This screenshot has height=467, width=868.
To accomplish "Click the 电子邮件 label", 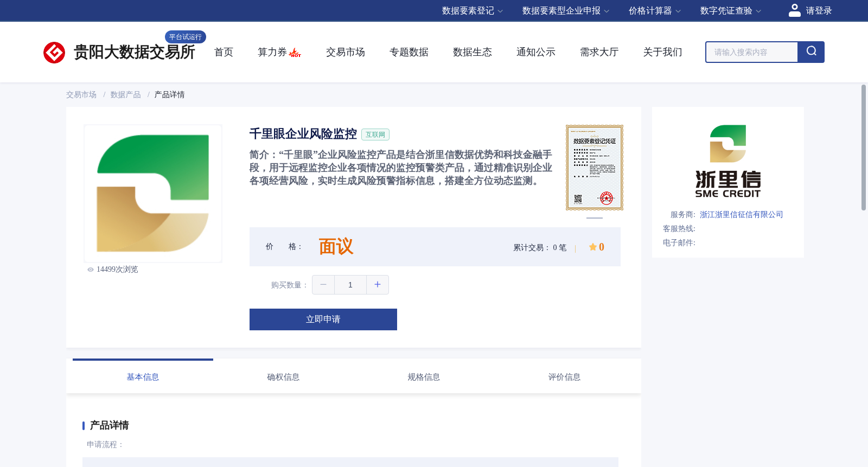I will point(679,243).
